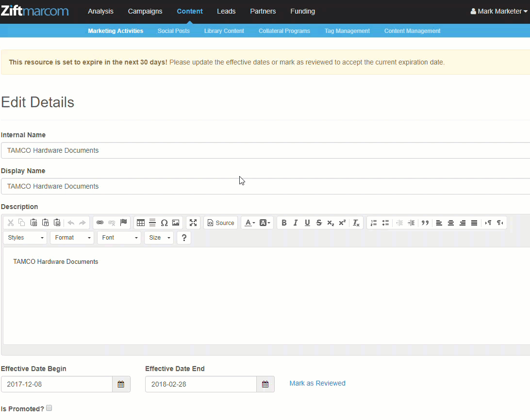Go to Marketing Activities tab
This screenshot has height=420, width=530.
coord(116,31)
